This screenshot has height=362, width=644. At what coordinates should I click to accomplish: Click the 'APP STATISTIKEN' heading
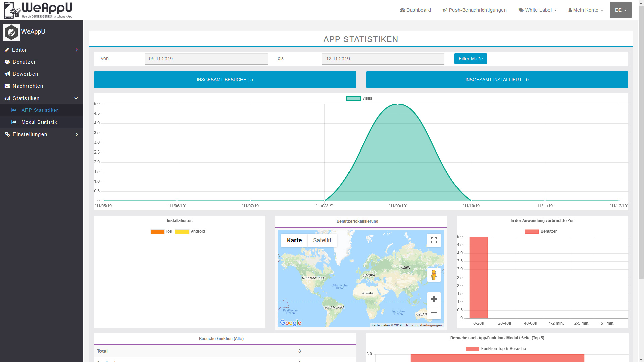361,39
